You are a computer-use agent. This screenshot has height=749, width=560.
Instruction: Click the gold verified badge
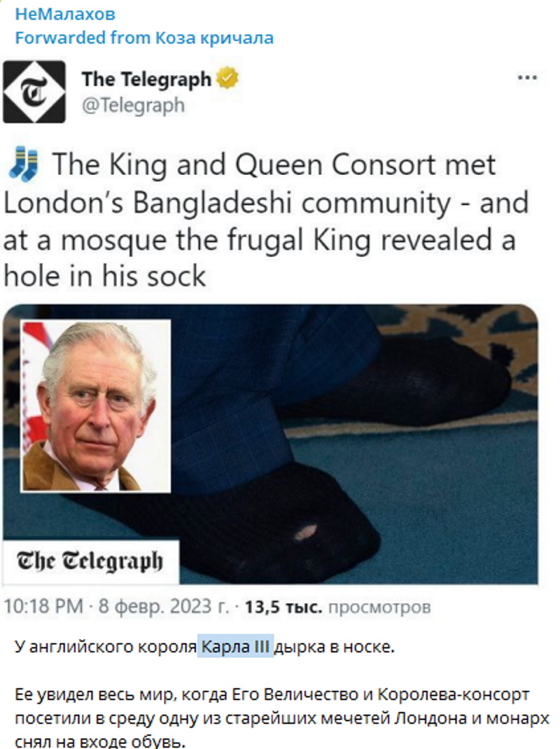click(227, 78)
